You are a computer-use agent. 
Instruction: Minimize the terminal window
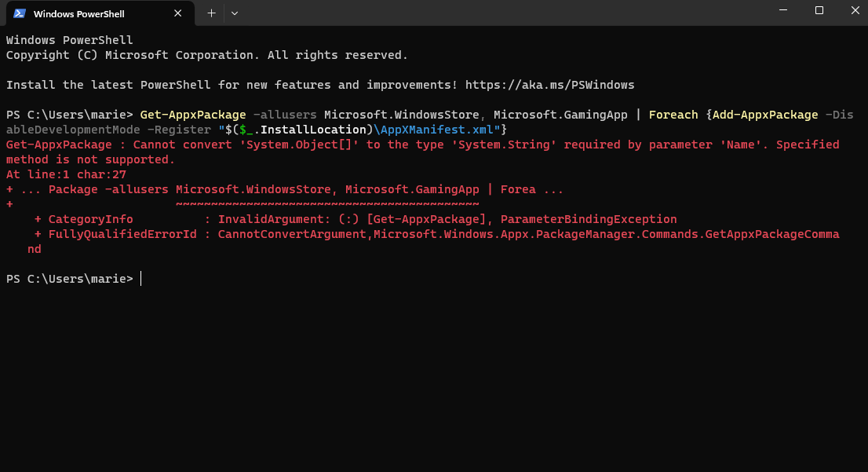(x=782, y=10)
